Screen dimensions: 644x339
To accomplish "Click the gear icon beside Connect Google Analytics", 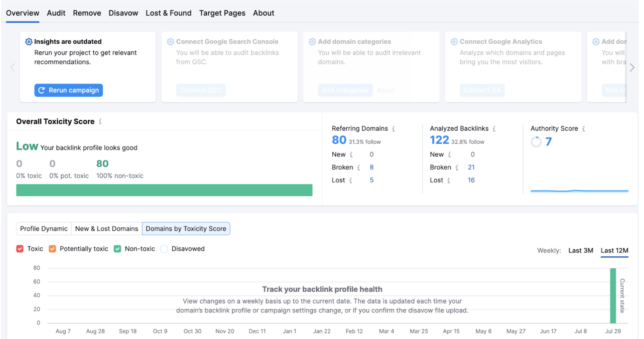I will (x=454, y=42).
